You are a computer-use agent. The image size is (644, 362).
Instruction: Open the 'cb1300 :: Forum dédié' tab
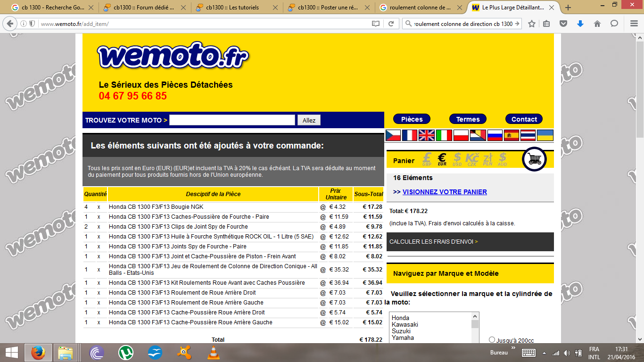click(143, 8)
